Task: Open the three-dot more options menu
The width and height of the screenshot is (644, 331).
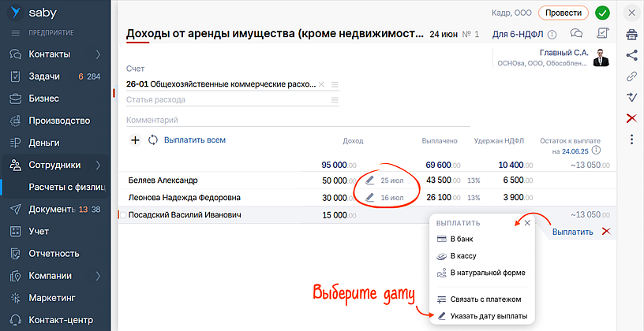Action: click(631, 139)
